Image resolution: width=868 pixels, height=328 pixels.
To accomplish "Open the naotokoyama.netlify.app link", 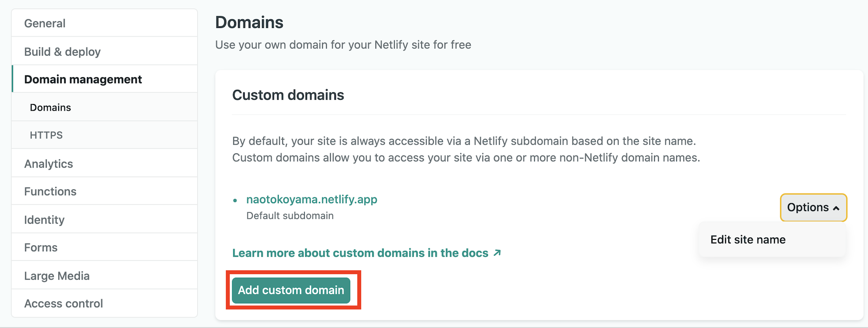I will 311,199.
